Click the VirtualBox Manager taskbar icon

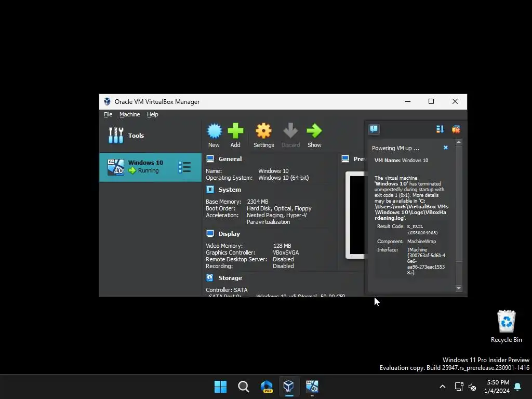click(x=289, y=387)
